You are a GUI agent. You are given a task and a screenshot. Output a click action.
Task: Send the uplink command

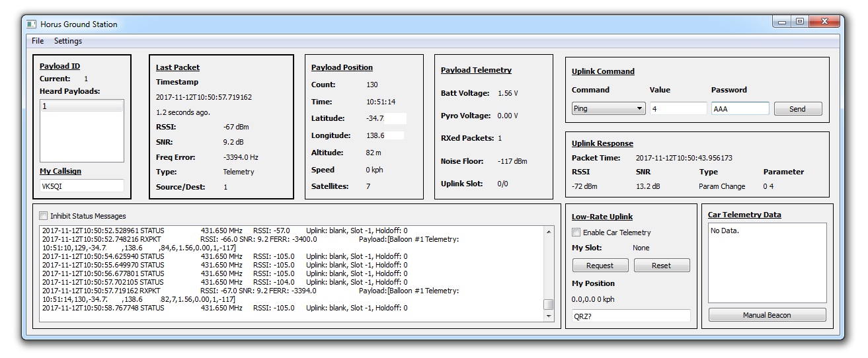point(798,109)
